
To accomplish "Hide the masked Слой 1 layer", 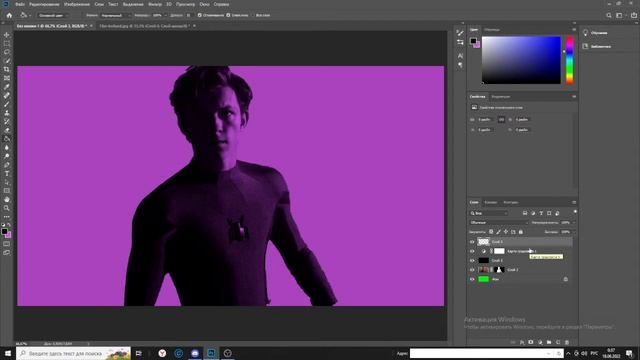I will pos(472,270).
